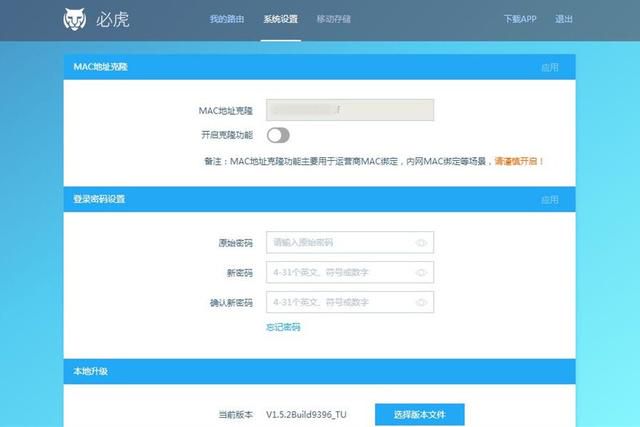This screenshot has height=427, width=640.
Task: Click the 必虎 brand name text
Action: click(113, 19)
